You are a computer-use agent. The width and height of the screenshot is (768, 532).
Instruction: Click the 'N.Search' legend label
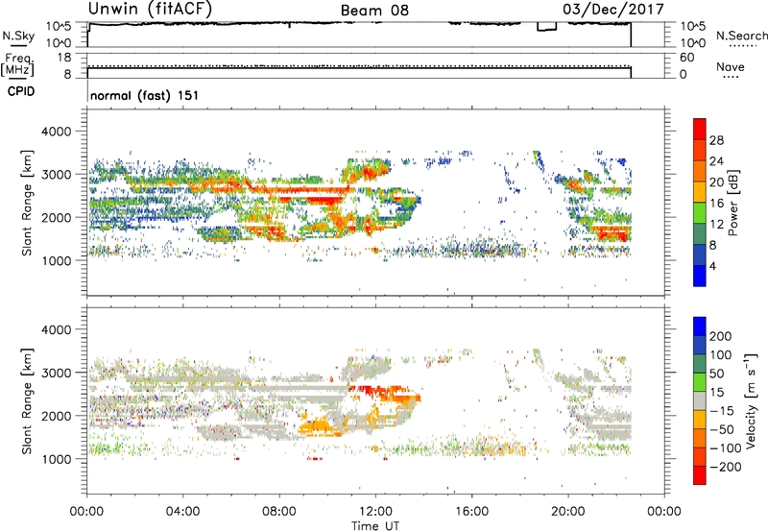[x=741, y=36]
